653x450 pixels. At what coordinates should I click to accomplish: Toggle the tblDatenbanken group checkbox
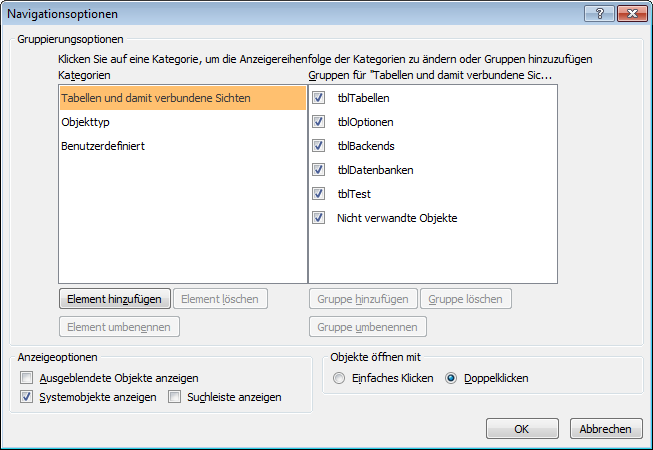(319, 170)
